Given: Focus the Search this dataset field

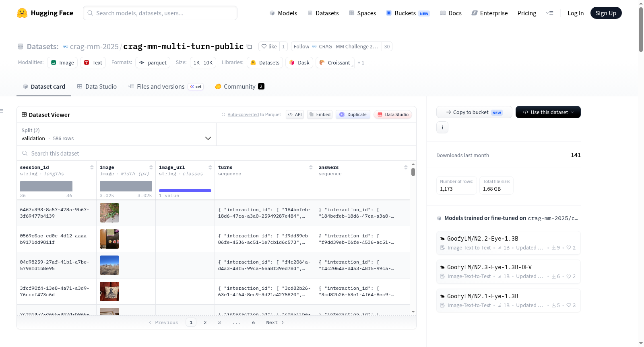Looking at the screenshot, I should (x=217, y=153).
